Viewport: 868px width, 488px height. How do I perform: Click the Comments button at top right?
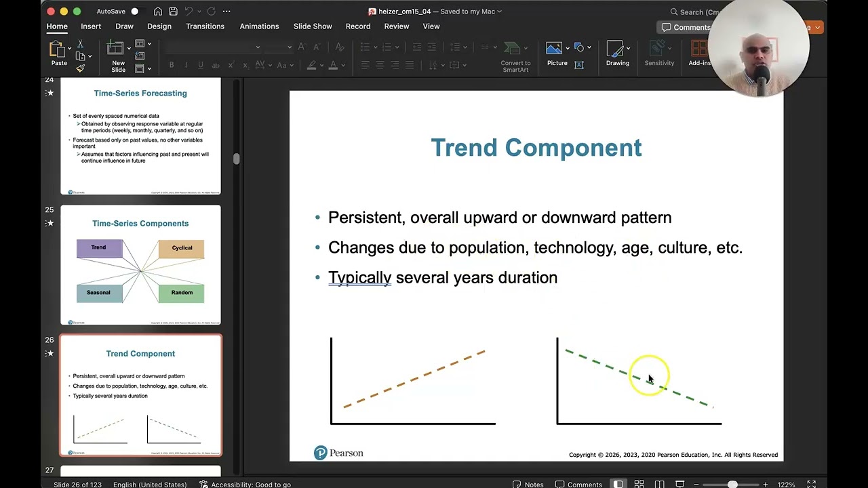point(686,27)
